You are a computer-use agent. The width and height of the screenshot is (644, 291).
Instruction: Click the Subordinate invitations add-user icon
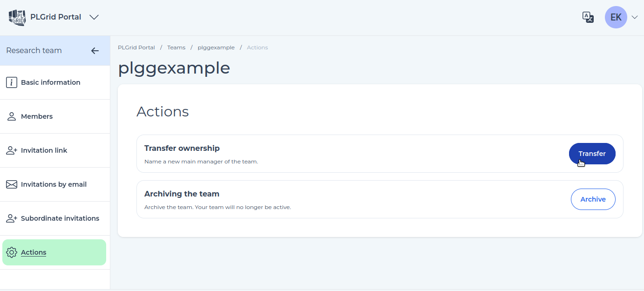pyautogui.click(x=12, y=218)
